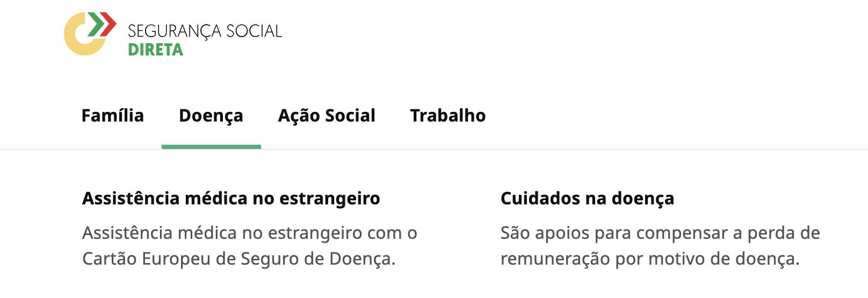Open the Família tab
Screen dimensions: 868x298
[113, 116]
